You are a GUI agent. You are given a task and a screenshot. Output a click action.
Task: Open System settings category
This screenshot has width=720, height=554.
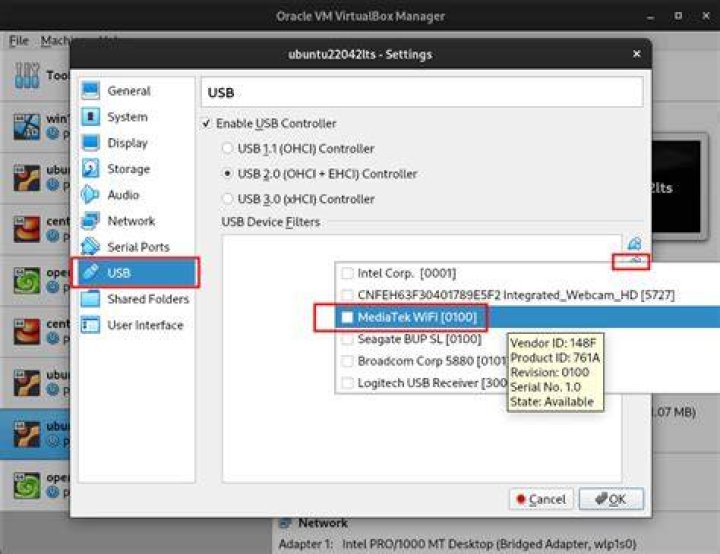click(136, 117)
